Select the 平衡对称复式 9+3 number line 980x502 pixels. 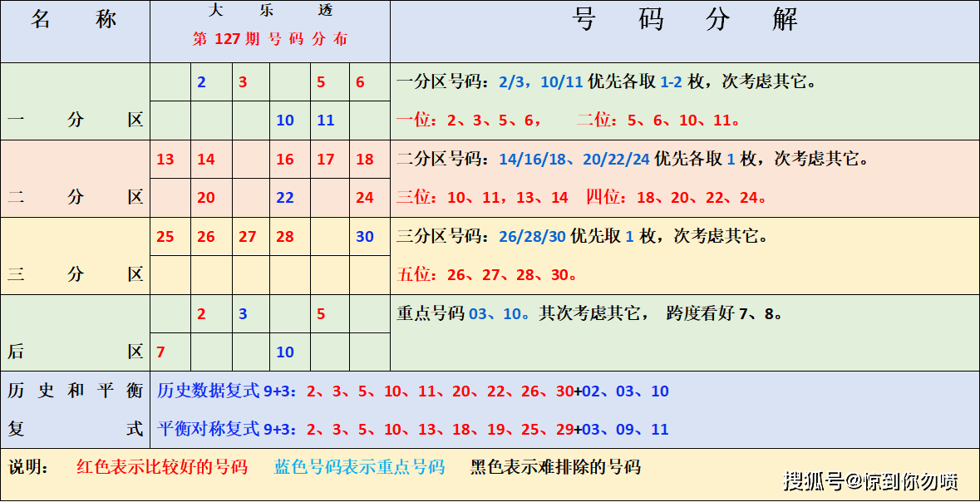[412, 430]
